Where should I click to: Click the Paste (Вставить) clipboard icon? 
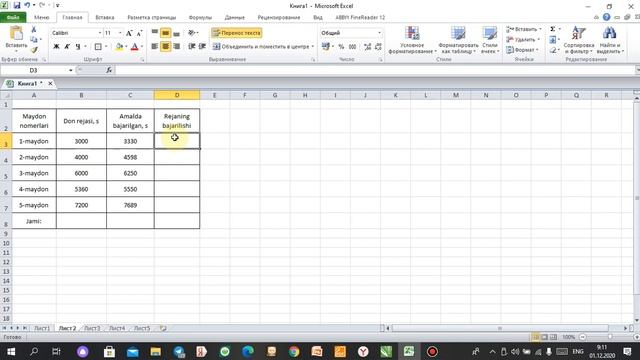pyautogui.click(x=16, y=33)
